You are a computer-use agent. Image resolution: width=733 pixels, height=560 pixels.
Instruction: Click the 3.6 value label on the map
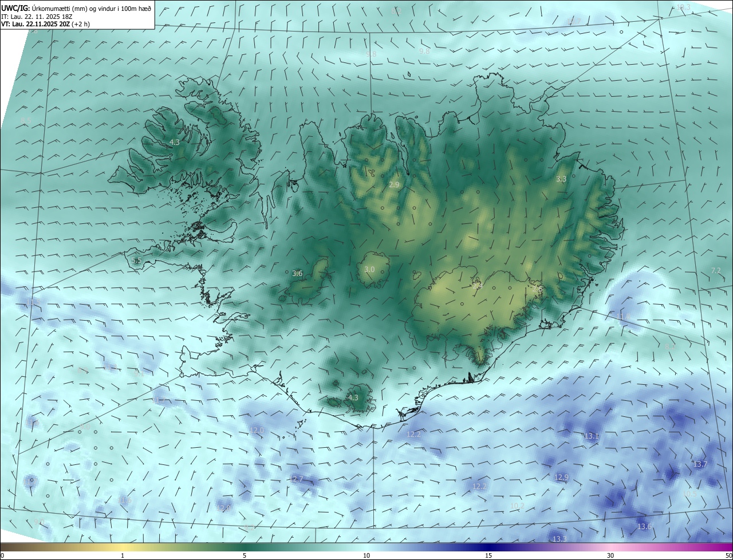point(297,273)
